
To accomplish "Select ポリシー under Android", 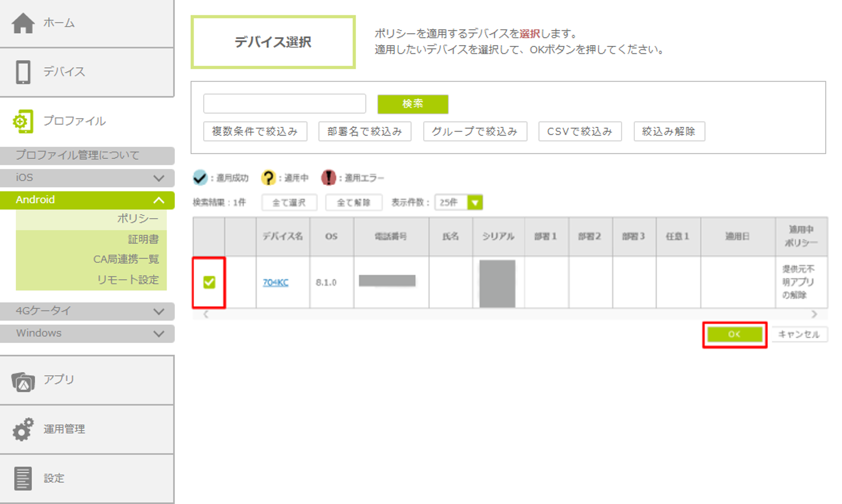I will tap(138, 218).
